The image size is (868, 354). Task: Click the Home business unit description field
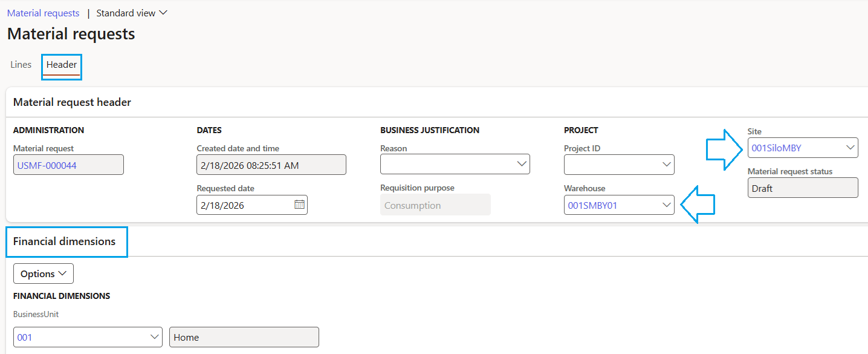(244, 338)
